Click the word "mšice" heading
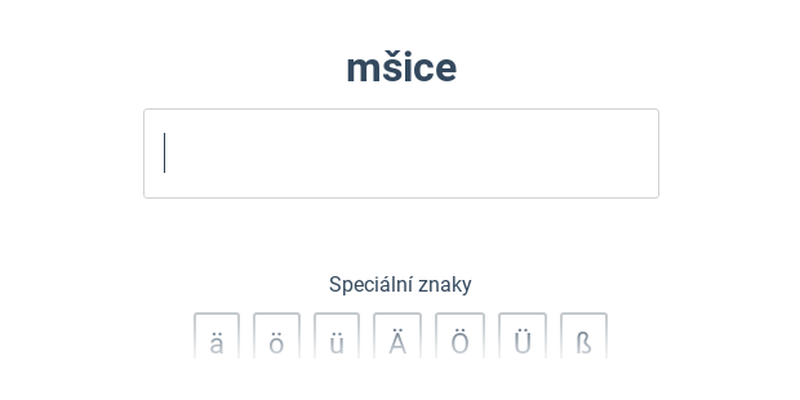The image size is (800, 400). coord(401,67)
